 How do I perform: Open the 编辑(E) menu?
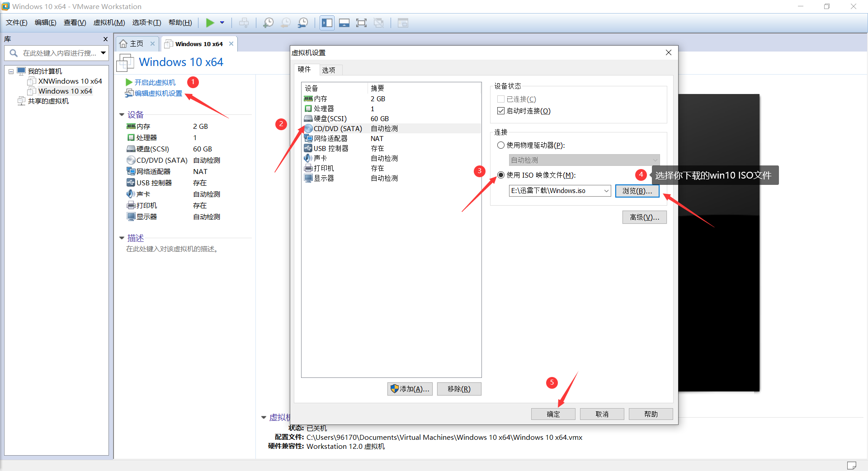[x=46, y=23]
